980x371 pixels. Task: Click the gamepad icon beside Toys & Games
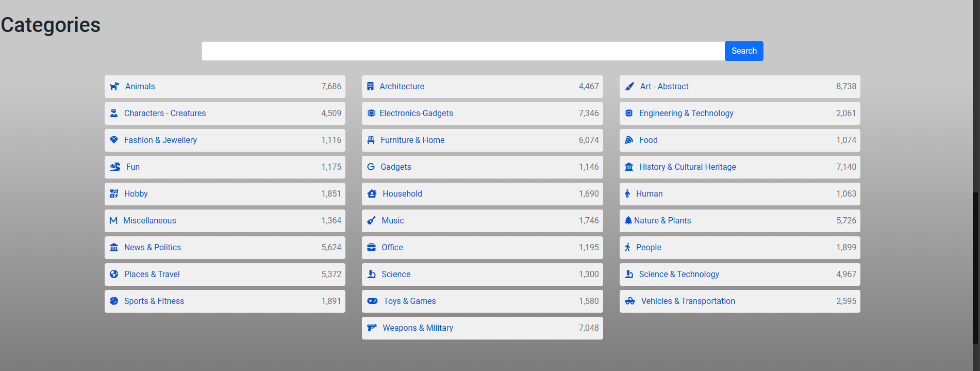[372, 301]
